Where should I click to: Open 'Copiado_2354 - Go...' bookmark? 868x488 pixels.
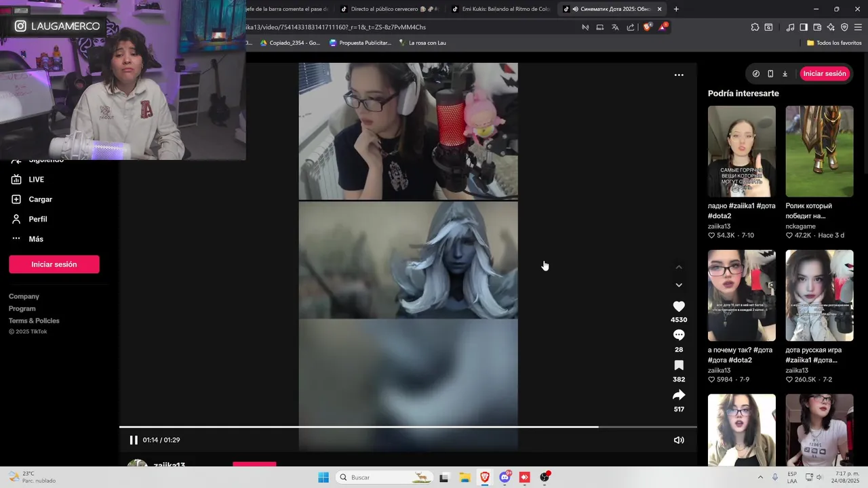[x=290, y=43]
